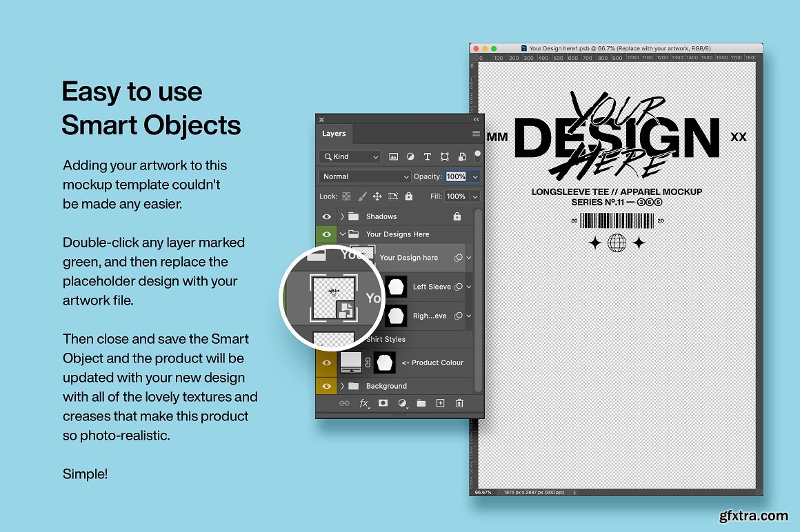The width and height of the screenshot is (800, 532).
Task: Add a layer style with fx button
Action: pos(364,404)
